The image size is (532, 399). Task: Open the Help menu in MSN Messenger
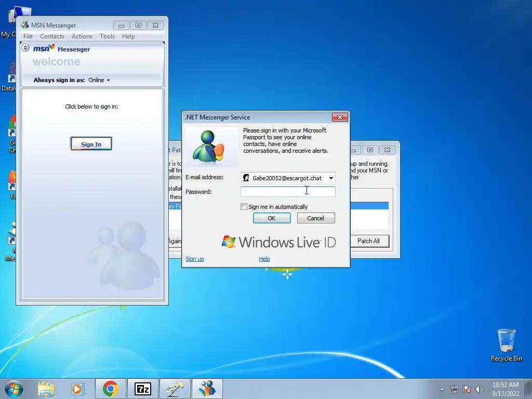[128, 36]
